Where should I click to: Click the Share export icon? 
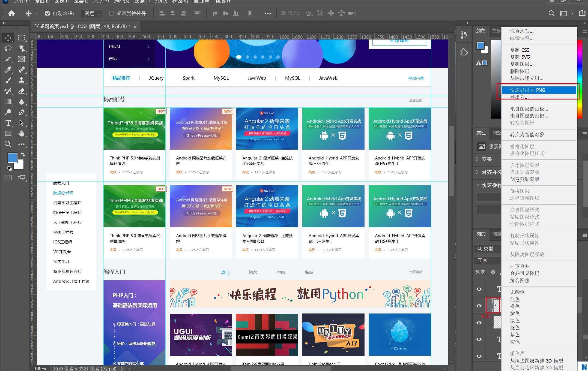pos(582,13)
